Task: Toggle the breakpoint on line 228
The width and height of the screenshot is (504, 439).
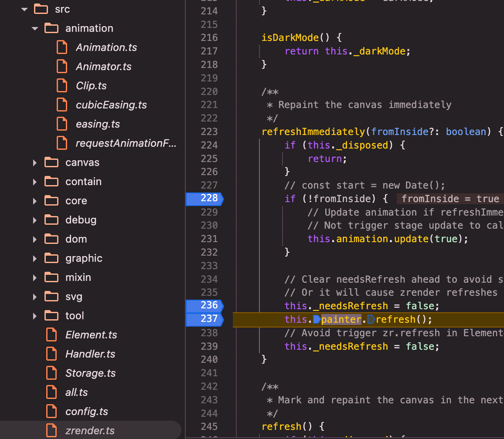Action: [x=204, y=199]
